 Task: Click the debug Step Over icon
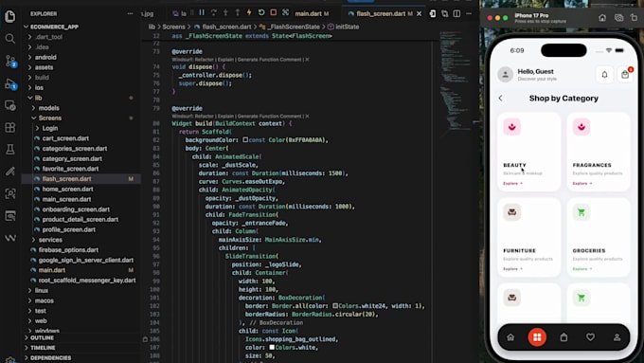[214, 13]
